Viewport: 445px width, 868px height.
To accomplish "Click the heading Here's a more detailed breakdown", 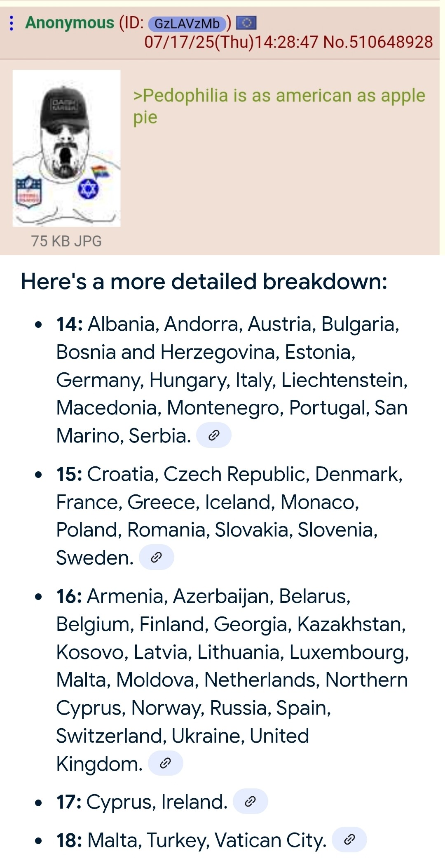I will pyautogui.click(x=204, y=282).
